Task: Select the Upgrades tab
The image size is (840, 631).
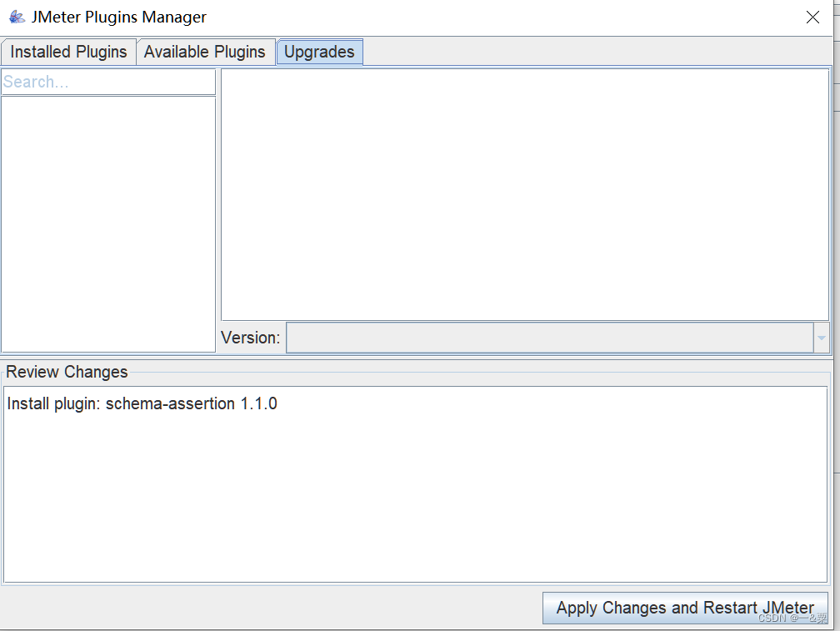Action: click(x=319, y=51)
